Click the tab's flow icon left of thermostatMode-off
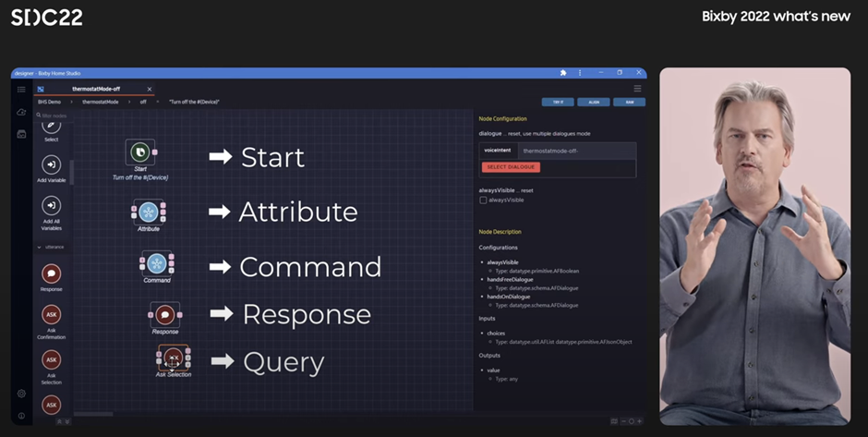The width and height of the screenshot is (868, 437). [41, 90]
